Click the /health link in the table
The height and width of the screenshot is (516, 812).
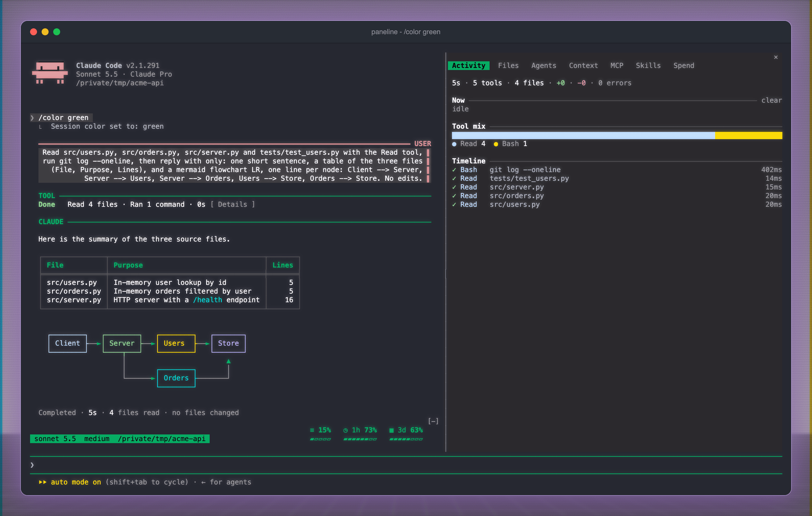[207, 300]
